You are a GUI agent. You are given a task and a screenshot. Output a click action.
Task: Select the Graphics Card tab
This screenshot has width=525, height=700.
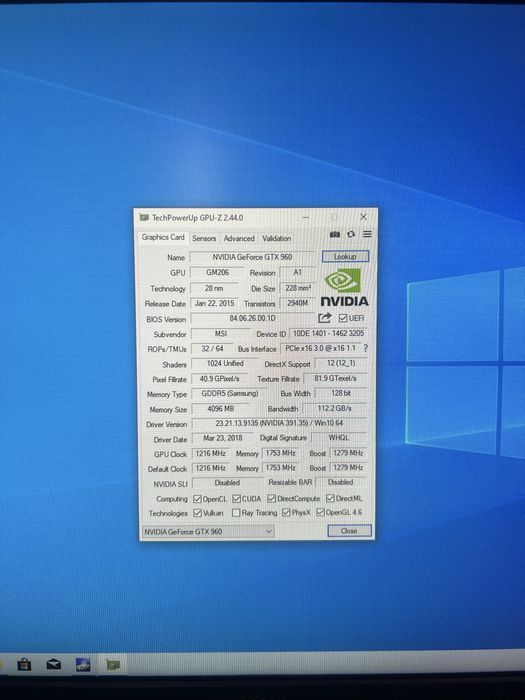click(163, 237)
